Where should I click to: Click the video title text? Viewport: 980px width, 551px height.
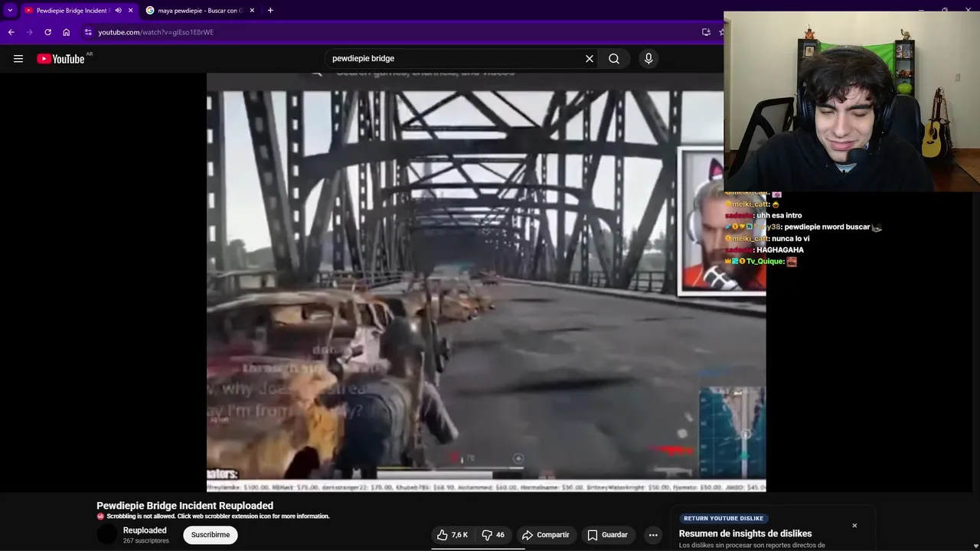pos(185,506)
